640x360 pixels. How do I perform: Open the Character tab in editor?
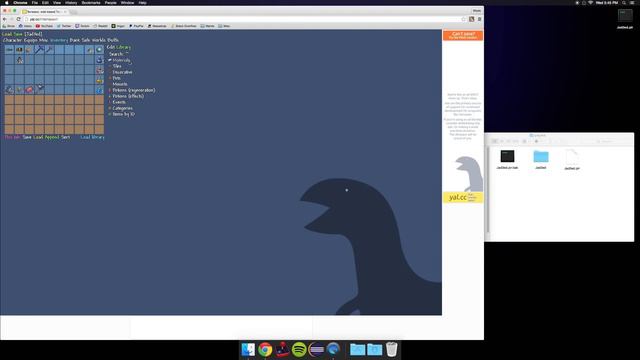pyautogui.click(x=12, y=40)
